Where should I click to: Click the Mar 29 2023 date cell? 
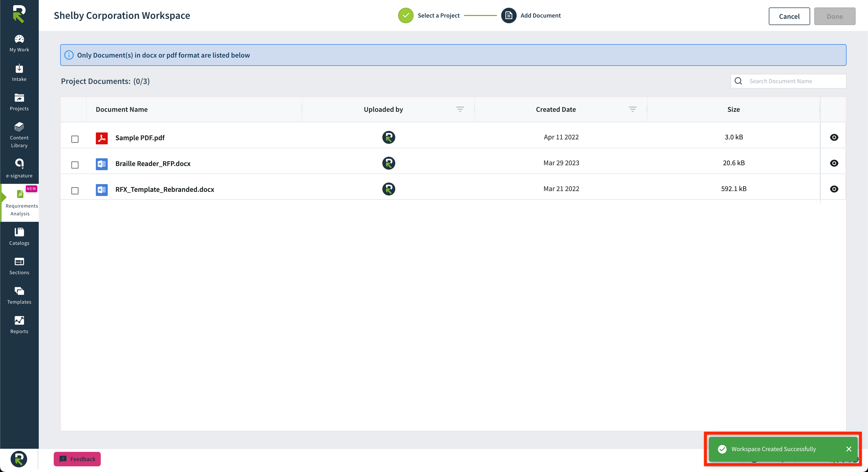pos(561,163)
